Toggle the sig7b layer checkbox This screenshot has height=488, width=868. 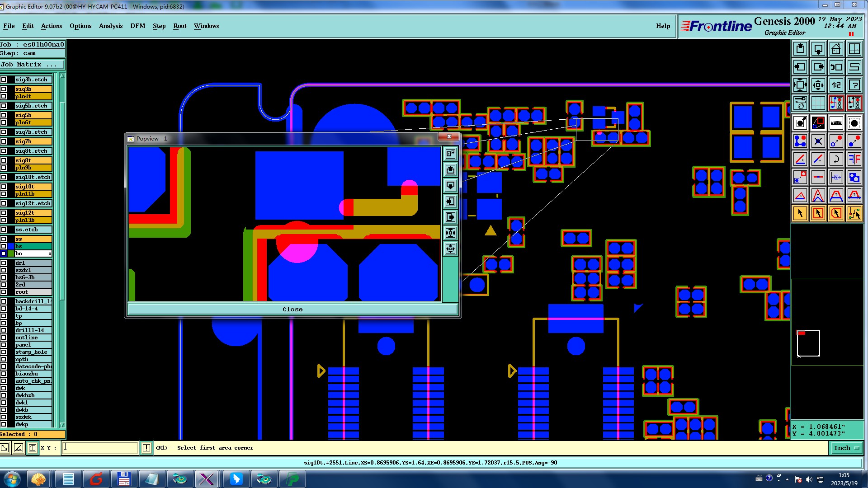[4, 141]
